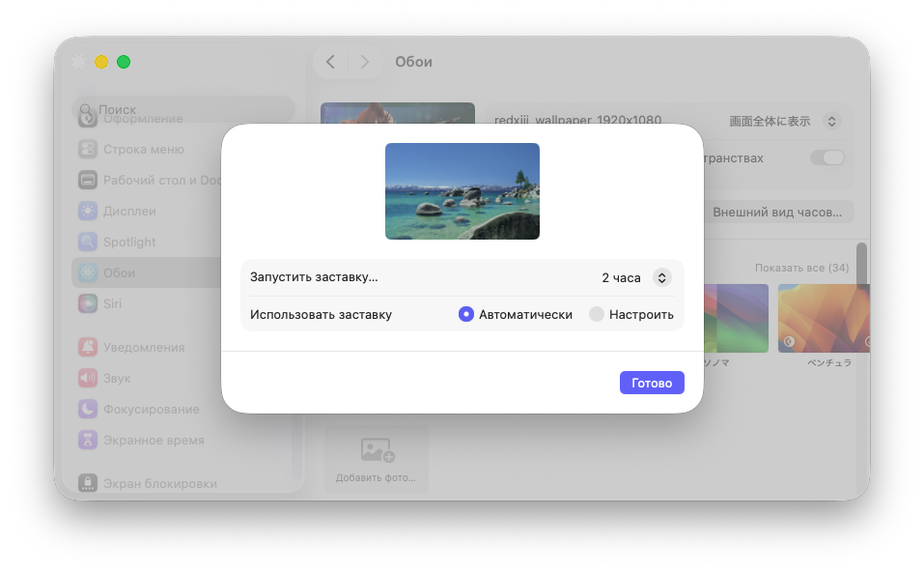This screenshot has width=924, height=572.
Task: Select the ソノマ wallpaper thumbnail
Action: pos(736,319)
